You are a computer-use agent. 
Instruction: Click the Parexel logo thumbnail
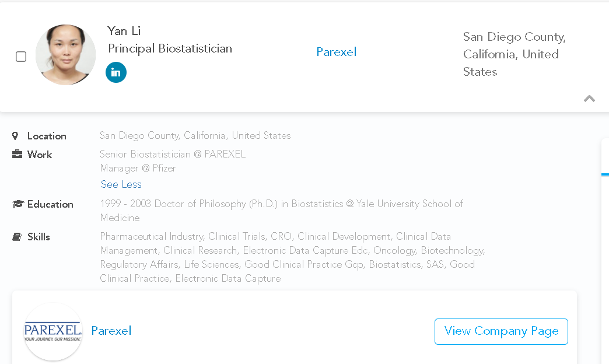[x=53, y=331]
